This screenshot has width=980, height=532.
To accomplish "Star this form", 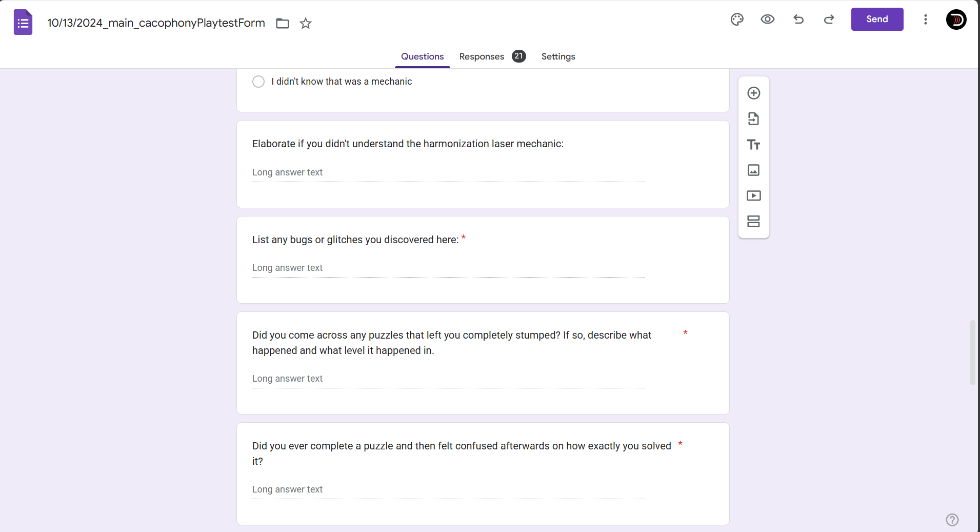I will pos(306,23).
